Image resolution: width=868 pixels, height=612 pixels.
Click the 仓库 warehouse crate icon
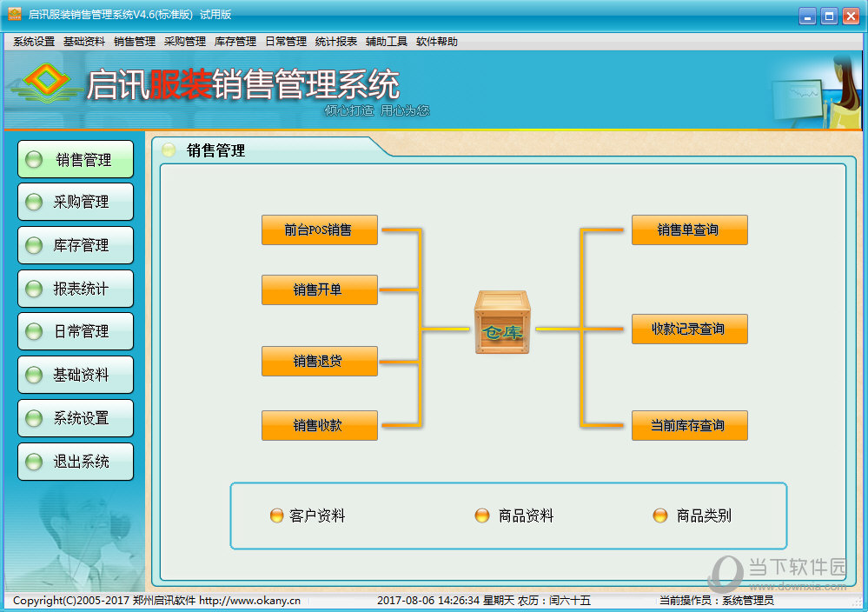tap(502, 323)
